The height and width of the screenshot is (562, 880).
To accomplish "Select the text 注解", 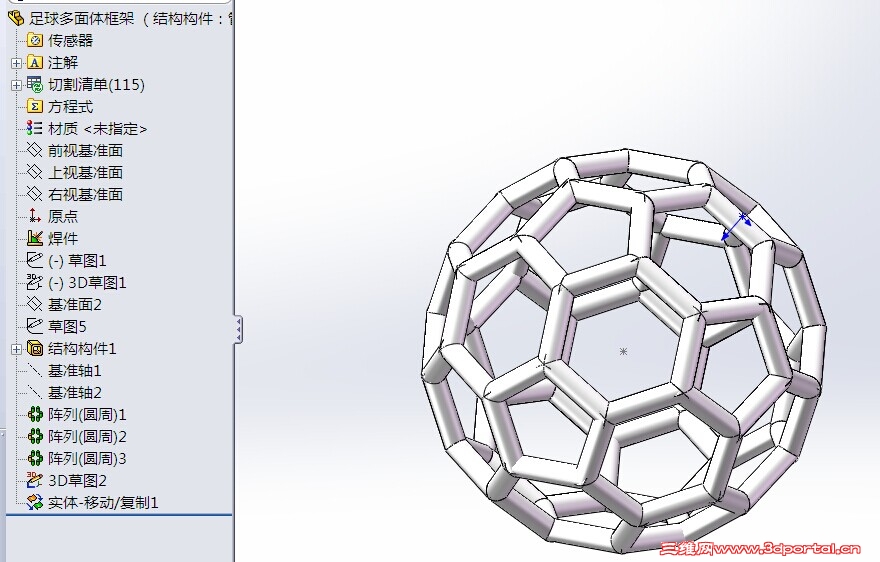I will (x=63, y=62).
